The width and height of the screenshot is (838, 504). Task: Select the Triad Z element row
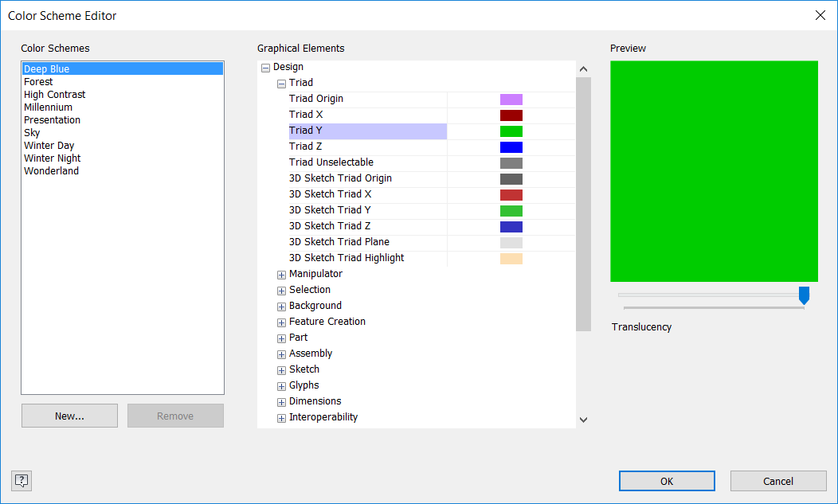368,147
